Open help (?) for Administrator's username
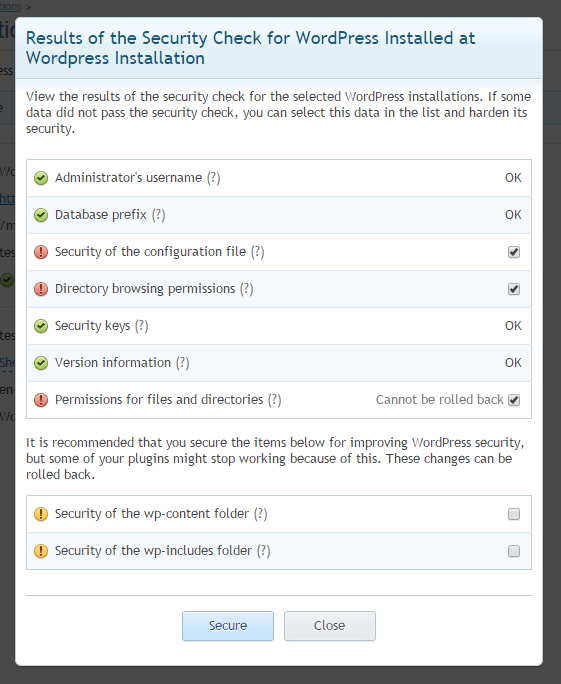This screenshot has width=561, height=684. point(213,178)
